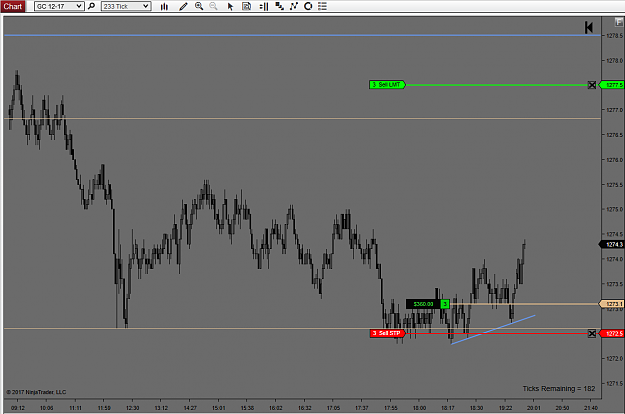Click the zoom out magnifier icon
Viewport: 625px width, 414px height.
coord(214,6)
